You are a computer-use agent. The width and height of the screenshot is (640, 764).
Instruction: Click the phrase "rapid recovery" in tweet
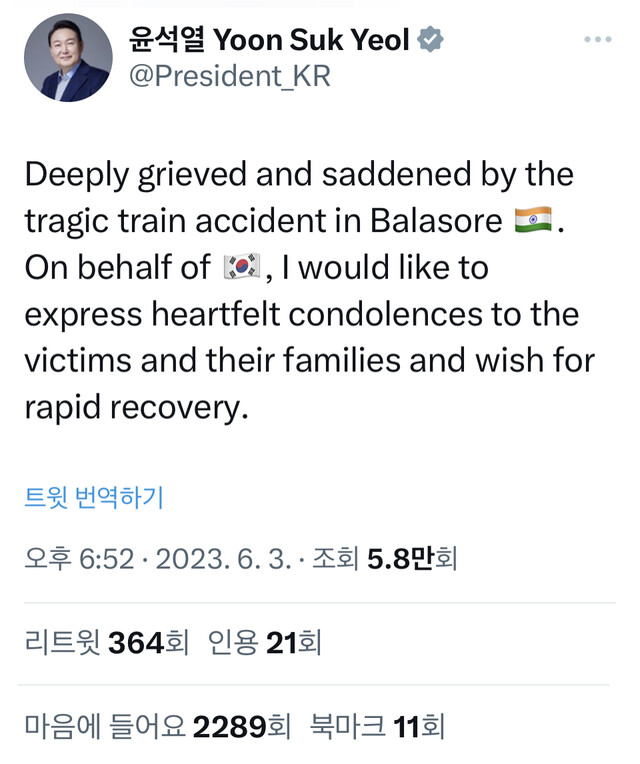134,409
